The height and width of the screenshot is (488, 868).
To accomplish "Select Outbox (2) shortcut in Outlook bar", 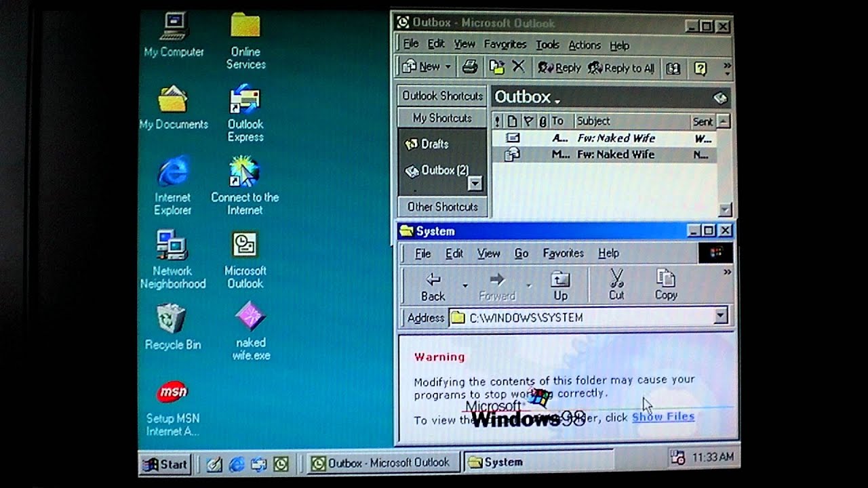I will (x=437, y=170).
